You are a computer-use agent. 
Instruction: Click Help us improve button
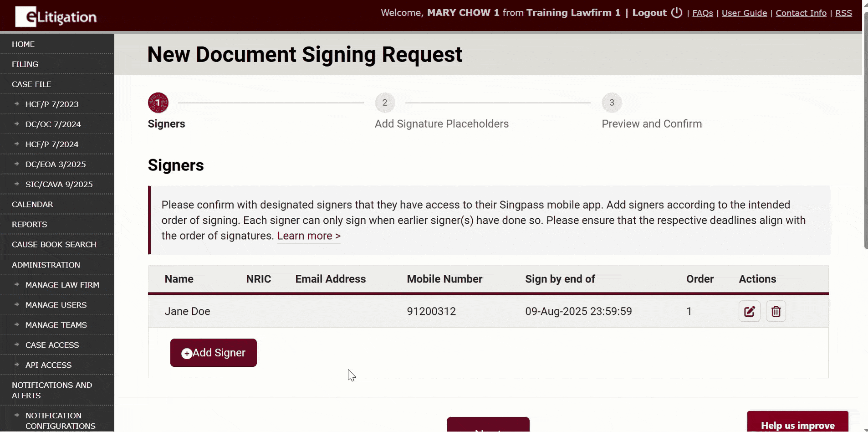(797, 424)
